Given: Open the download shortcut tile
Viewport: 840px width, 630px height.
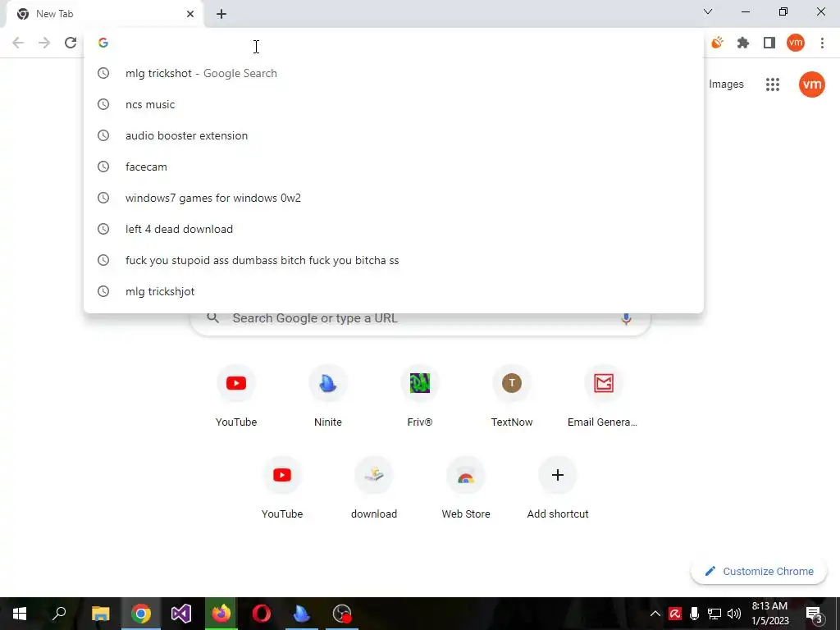Looking at the screenshot, I should tap(374, 488).
